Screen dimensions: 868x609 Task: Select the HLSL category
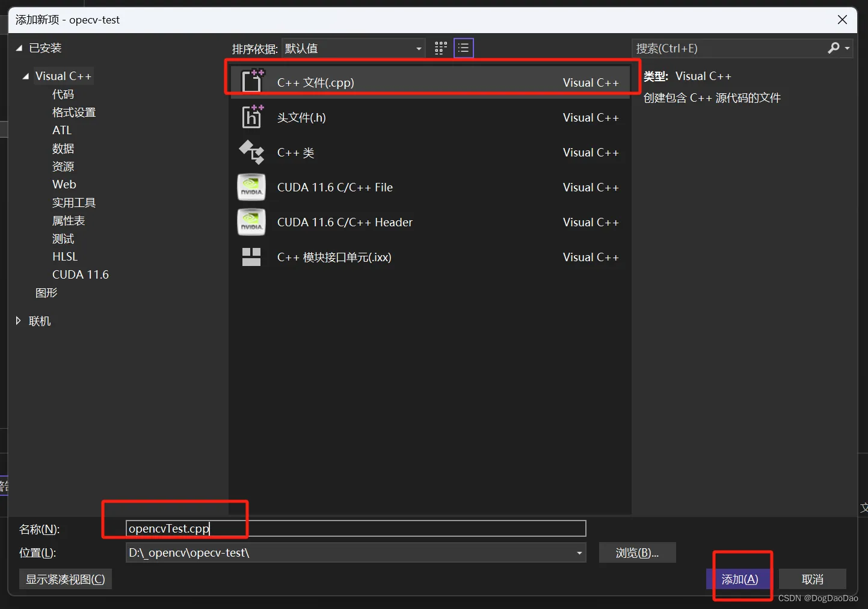(65, 257)
